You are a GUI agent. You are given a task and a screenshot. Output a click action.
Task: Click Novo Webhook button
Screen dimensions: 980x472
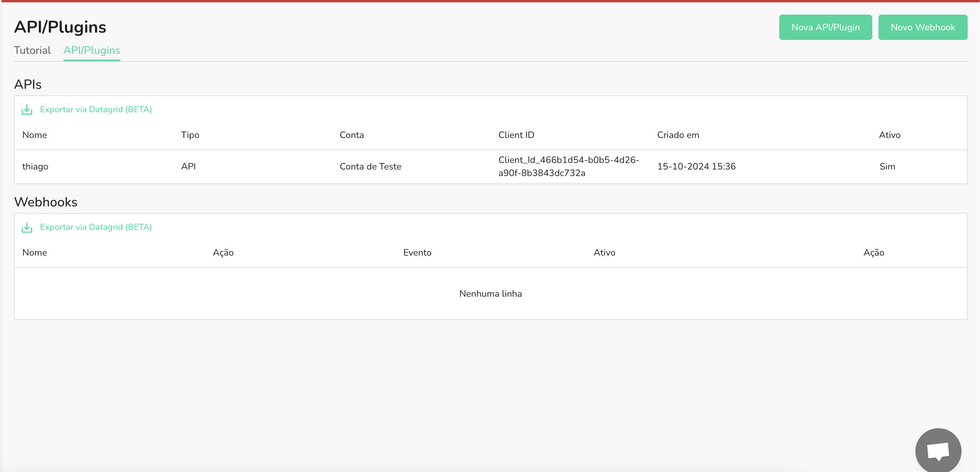pos(923,27)
